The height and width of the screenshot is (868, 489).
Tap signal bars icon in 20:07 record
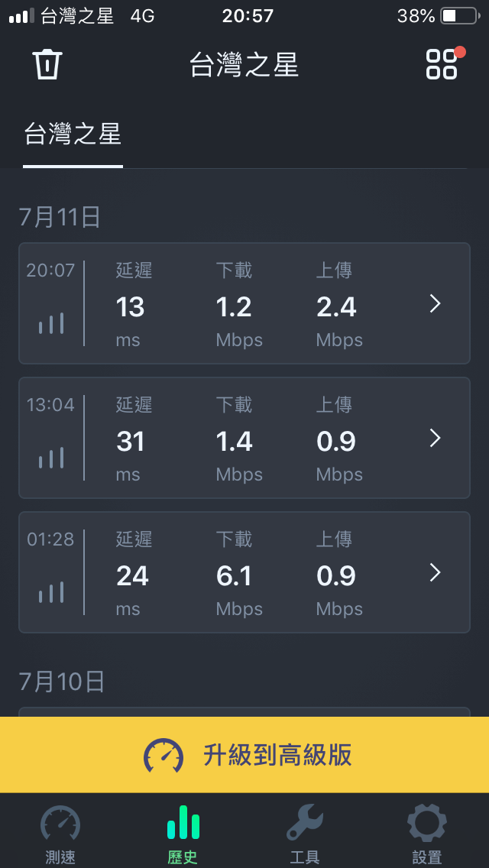click(51, 323)
